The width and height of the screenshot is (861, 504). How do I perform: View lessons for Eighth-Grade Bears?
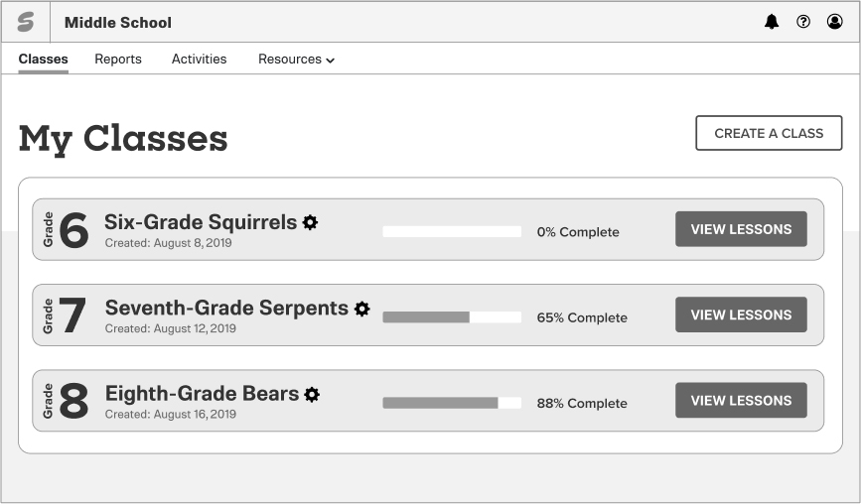pos(741,401)
